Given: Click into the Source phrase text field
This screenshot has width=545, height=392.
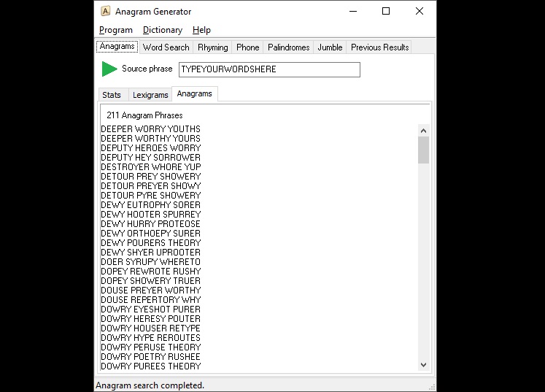Looking at the screenshot, I should point(269,69).
